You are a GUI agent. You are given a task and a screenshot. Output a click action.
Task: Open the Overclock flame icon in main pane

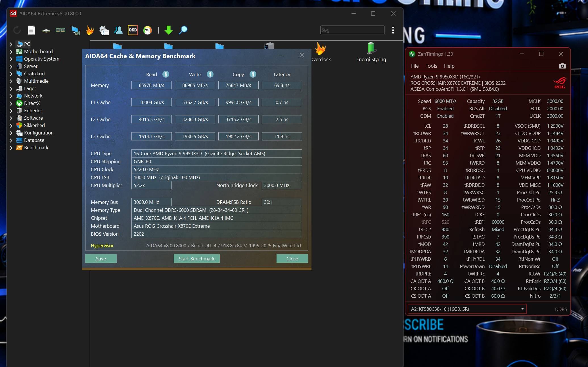321,48
